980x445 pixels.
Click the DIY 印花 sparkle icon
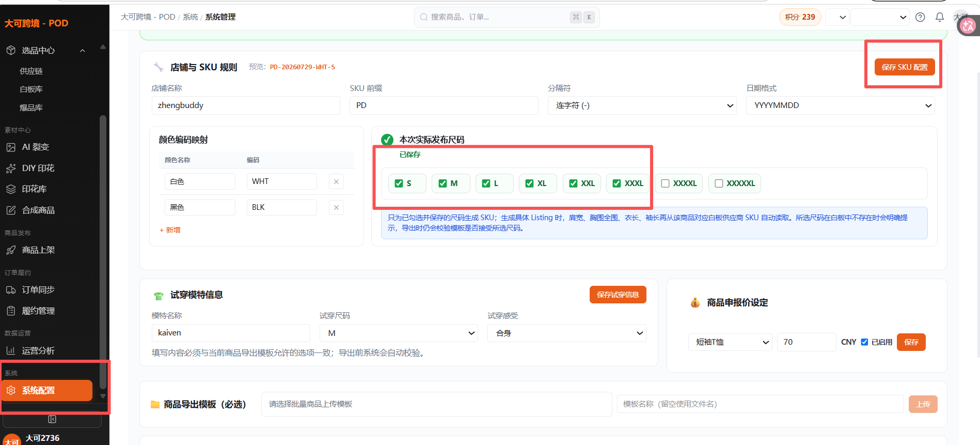[11, 168]
